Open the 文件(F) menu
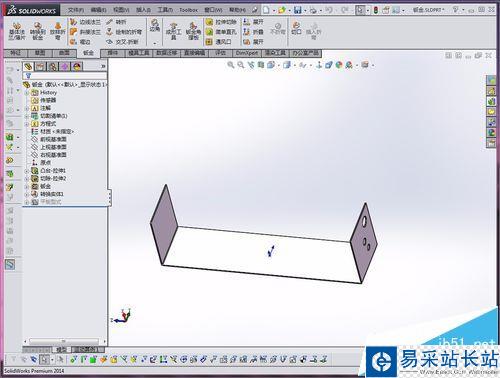Viewport: 500px width, 378px height. [76, 10]
